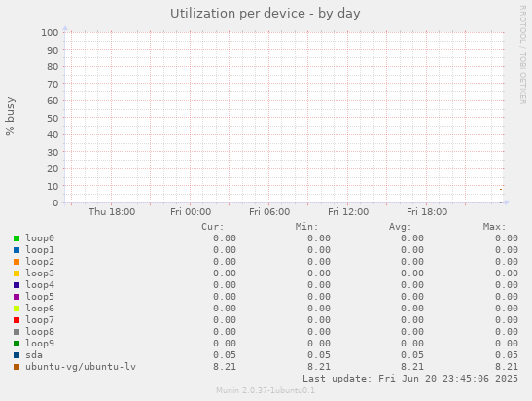Click sda Max value 0.05
Image resolution: width=532 pixels, height=401 pixels.
pyautogui.click(x=507, y=355)
